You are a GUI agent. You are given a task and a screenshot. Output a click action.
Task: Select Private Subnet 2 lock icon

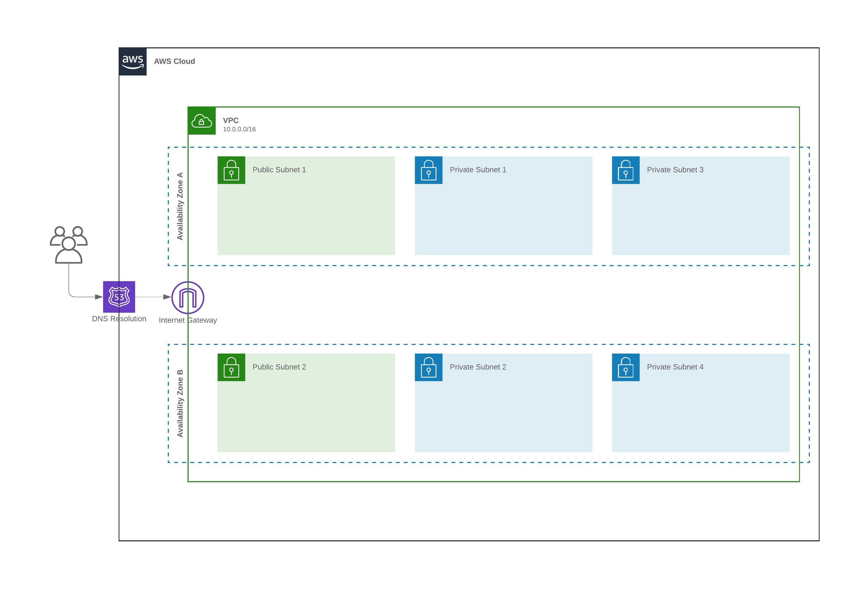tap(428, 367)
